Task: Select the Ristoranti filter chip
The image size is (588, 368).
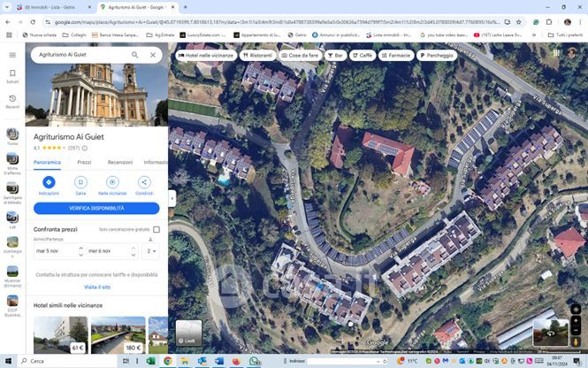Action: 257,55
